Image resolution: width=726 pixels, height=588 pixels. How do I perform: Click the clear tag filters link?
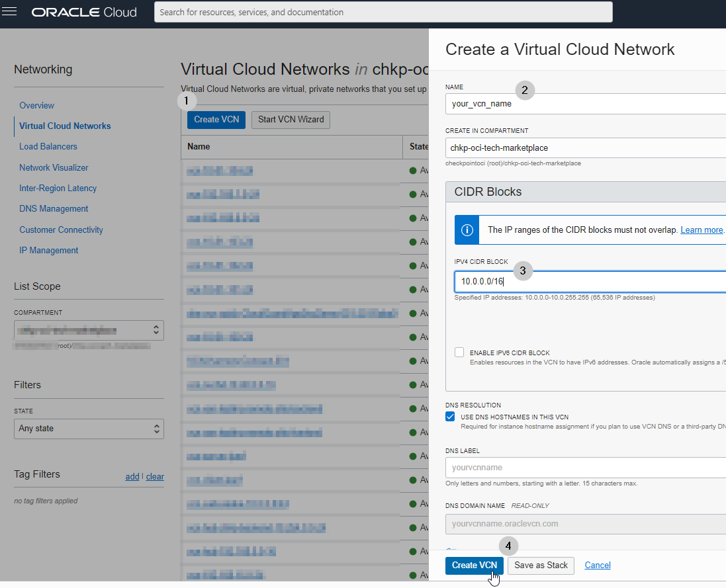pyautogui.click(x=155, y=476)
